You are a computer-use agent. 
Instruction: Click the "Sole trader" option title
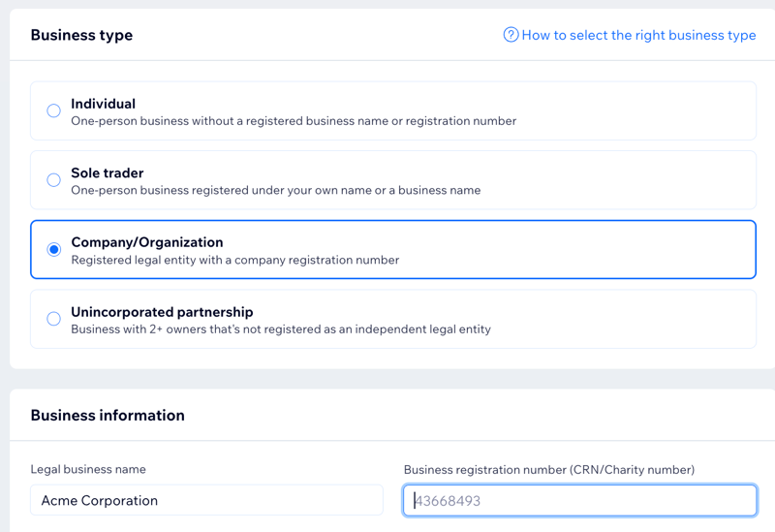point(107,173)
